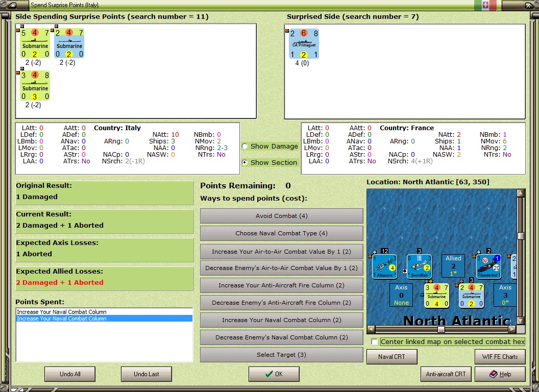Click the Albacore aircraft unit on map
This screenshot has width=539, height=392.
pyautogui.click(x=385, y=266)
